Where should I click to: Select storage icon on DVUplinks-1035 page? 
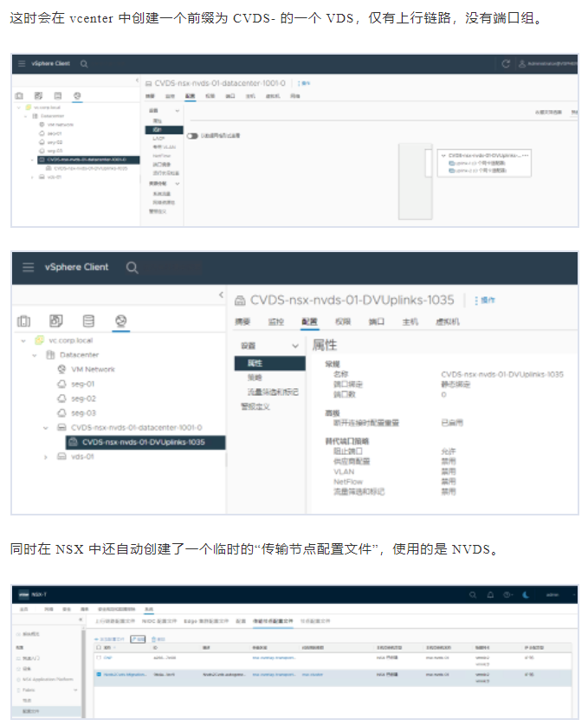pos(88,321)
